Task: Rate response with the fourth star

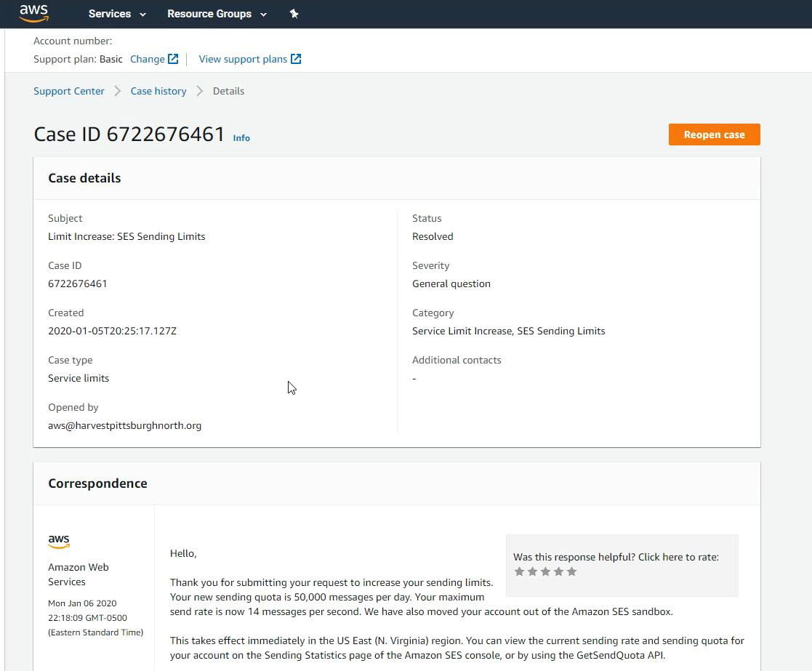Action: (558, 571)
